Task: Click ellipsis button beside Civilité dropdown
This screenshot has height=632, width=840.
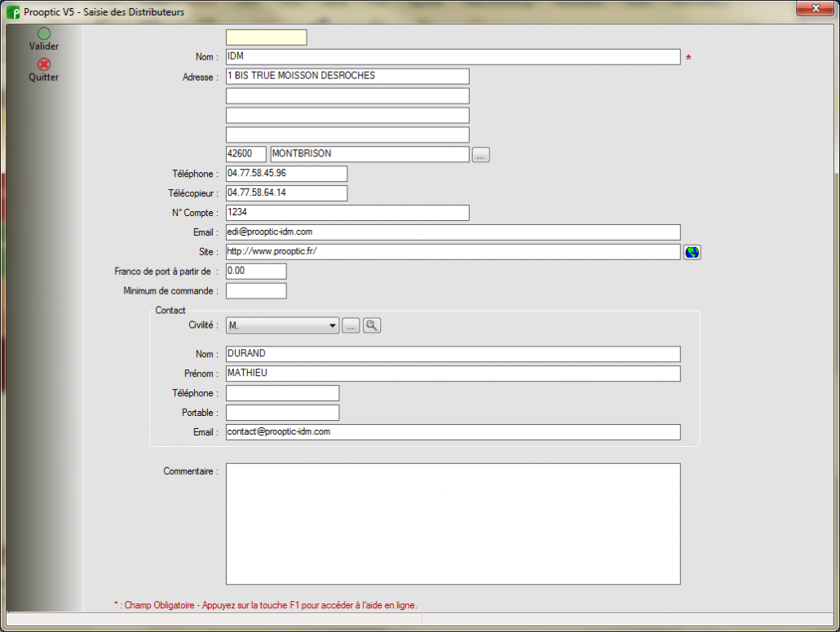Action: pyautogui.click(x=351, y=325)
